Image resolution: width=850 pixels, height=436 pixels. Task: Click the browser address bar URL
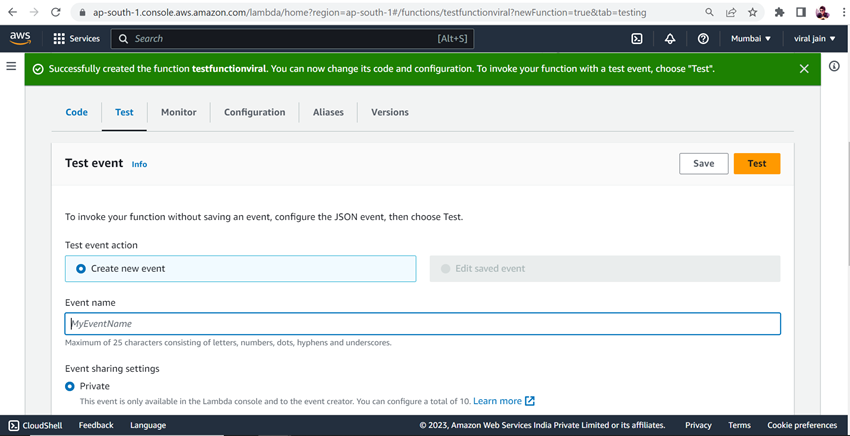click(x=369, y=12)
